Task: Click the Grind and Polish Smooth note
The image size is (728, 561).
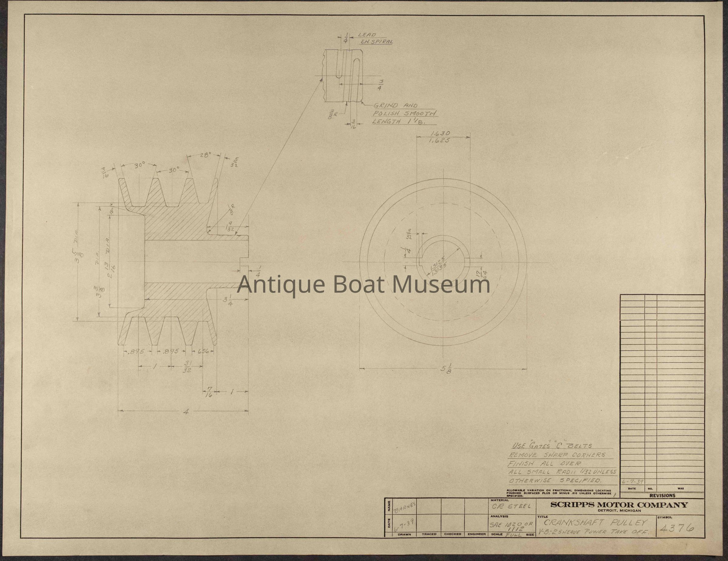Action: click(x=404, y=114)
